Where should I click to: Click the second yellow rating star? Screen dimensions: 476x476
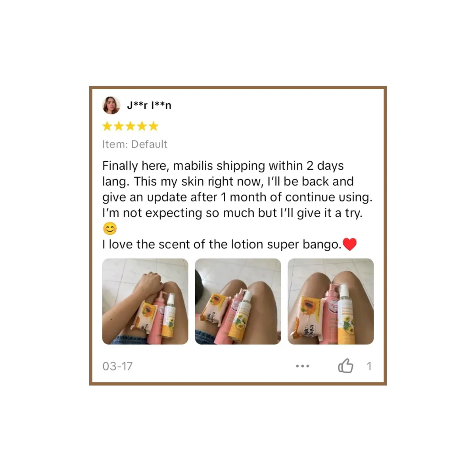[119, 127]
